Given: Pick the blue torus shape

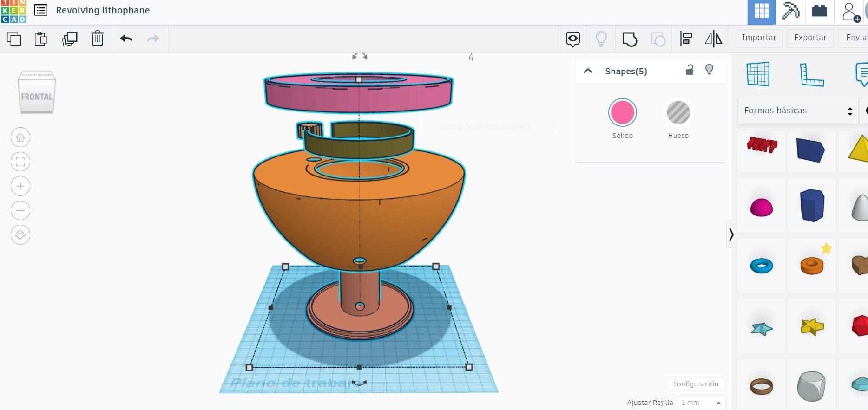Looking at the screenshot, I should (761, 266).
